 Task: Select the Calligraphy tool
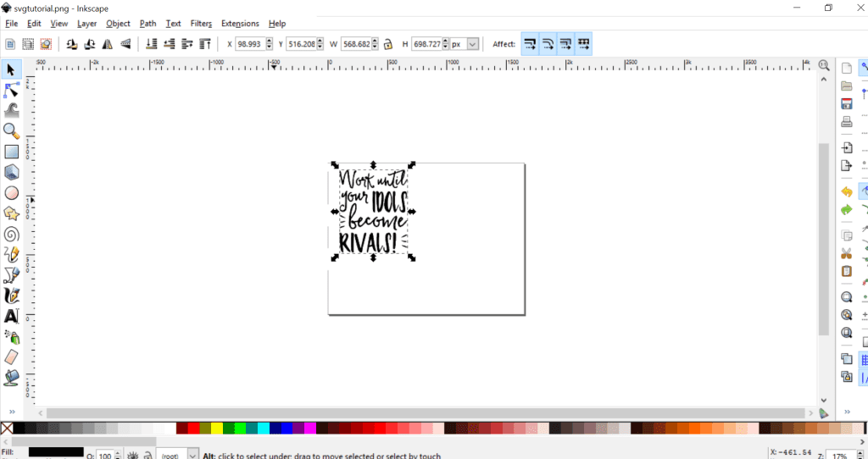tap(11, 296)
